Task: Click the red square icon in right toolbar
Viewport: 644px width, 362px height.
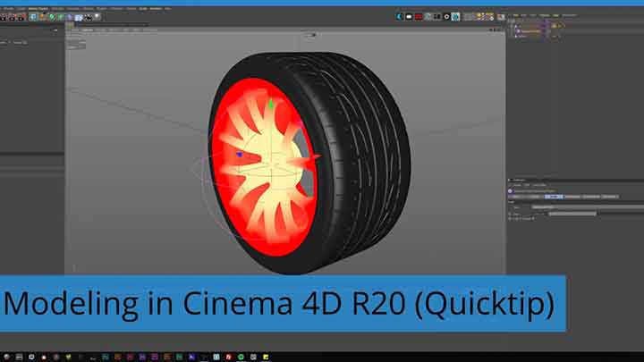Action: [x=419, y=17]
